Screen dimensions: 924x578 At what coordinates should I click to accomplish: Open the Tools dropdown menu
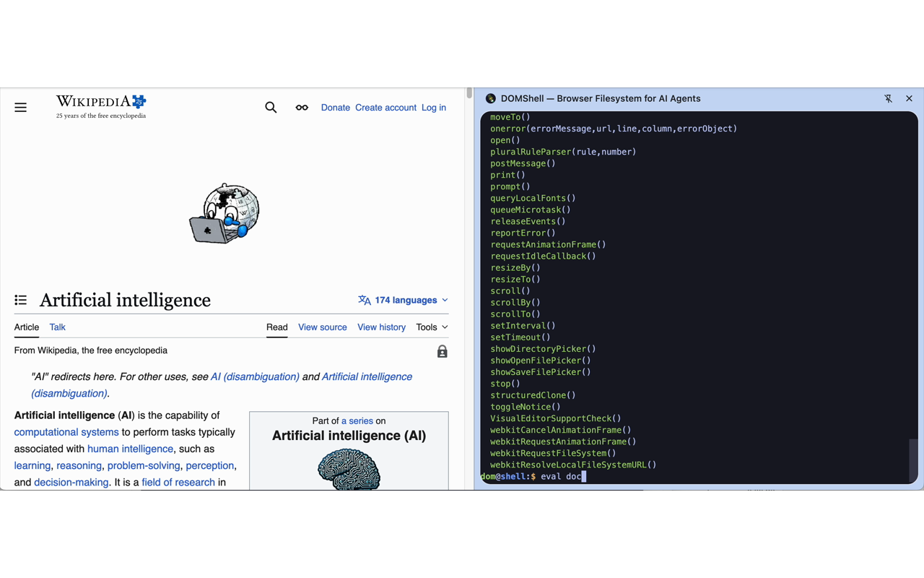[432, 327]
